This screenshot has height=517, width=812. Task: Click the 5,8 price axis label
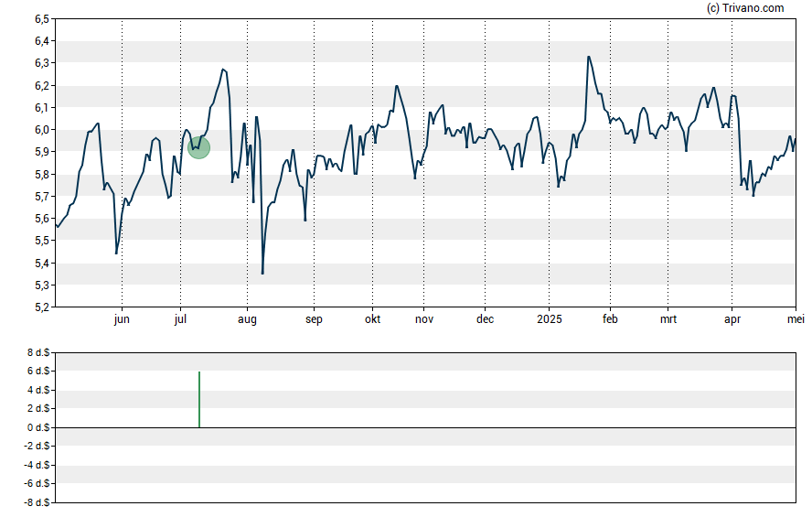point(42,175)
